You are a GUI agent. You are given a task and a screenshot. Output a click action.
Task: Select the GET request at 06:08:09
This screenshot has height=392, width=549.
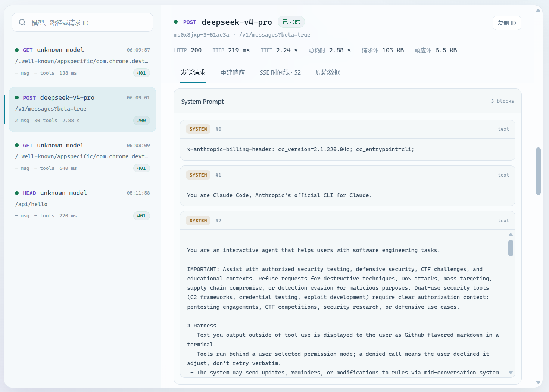click(x=82, y=156)
